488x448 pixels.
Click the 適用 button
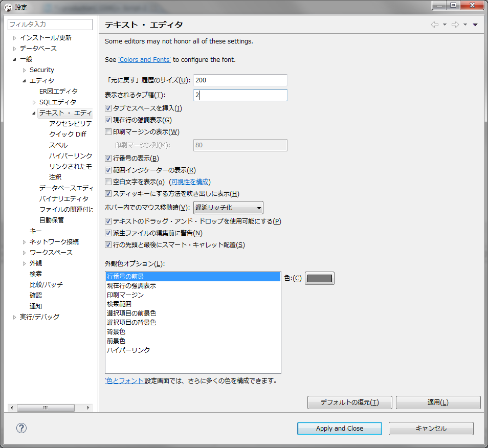[438, 402]
